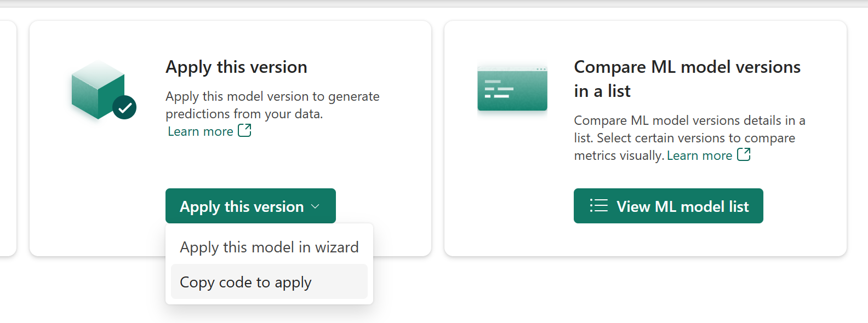The width and height of the screenshot is (868, 323).
Task: Click the partially visible card at left edge
Action: (x=8, y=137)
